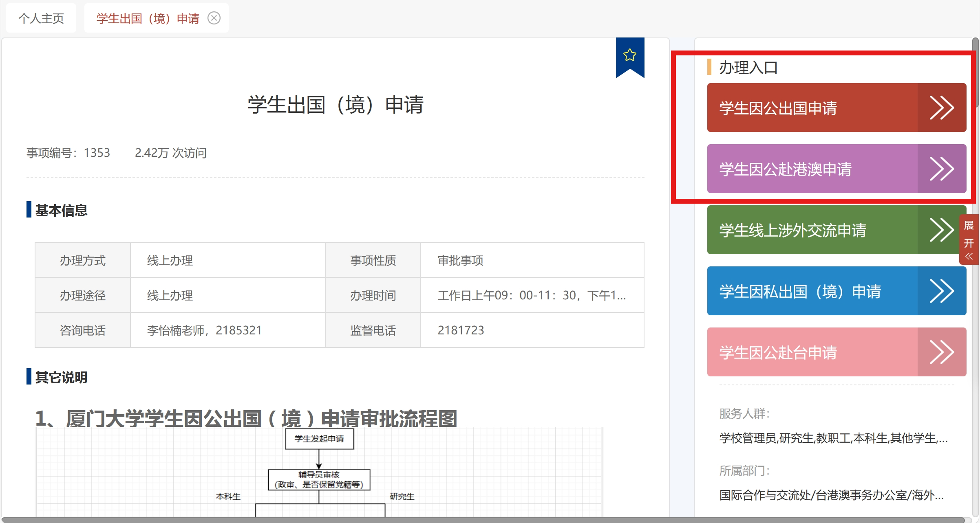Click truncated 所属部门 department text
The image size is (980, 523).
point(831,495)
